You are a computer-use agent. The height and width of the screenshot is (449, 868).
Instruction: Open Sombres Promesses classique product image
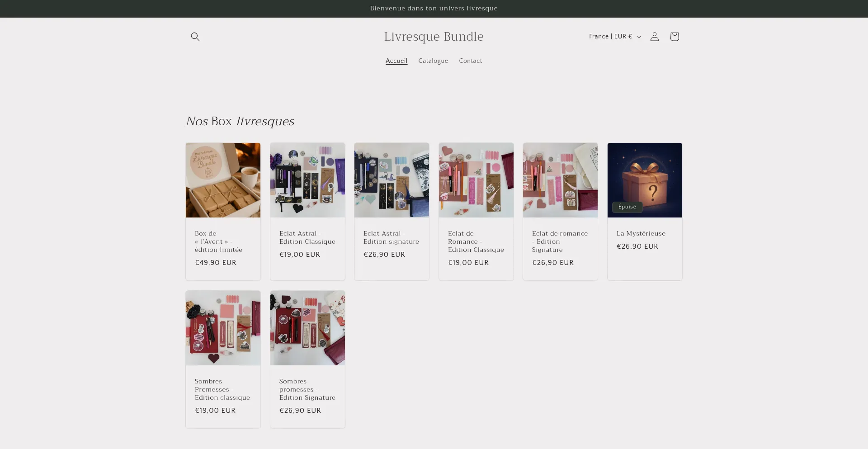point(223,328)
